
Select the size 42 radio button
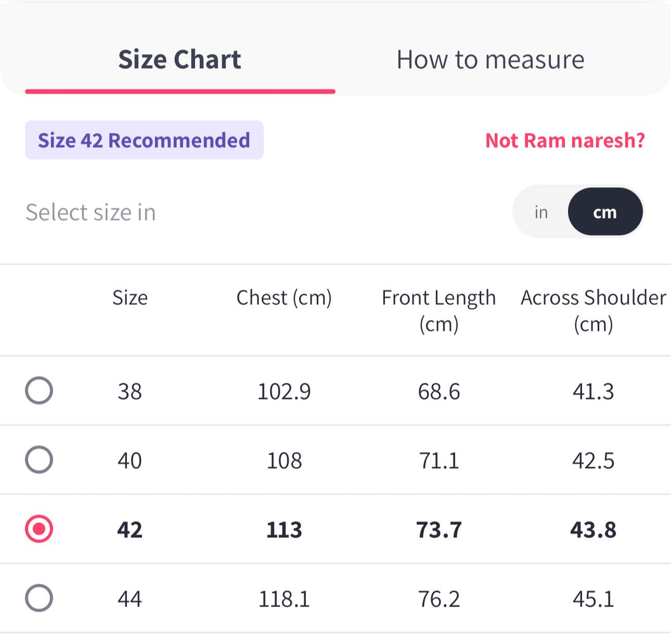[x=39, y=529]
